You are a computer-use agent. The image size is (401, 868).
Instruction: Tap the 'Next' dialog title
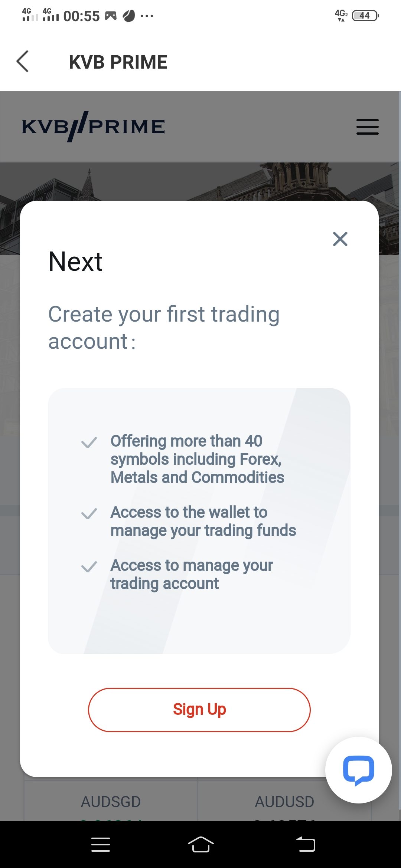point(75,262)
